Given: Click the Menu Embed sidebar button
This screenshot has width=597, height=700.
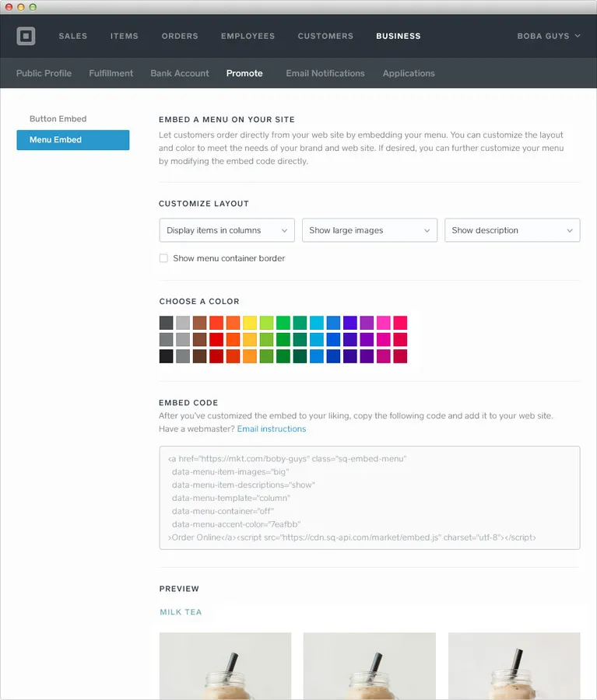Looking at the screenshot, I should pyautogui.click(x=73, y=140).
